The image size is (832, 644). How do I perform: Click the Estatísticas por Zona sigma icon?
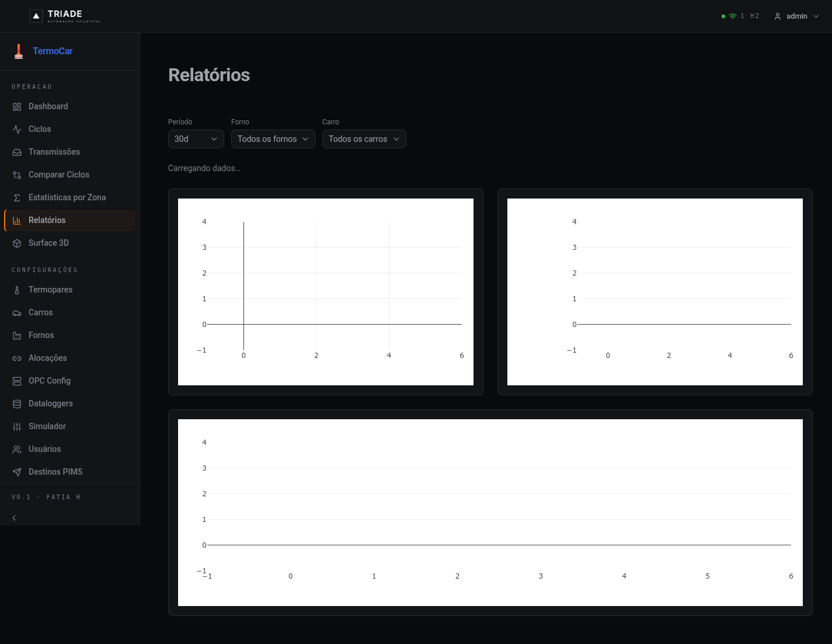(x=17, y=198)
